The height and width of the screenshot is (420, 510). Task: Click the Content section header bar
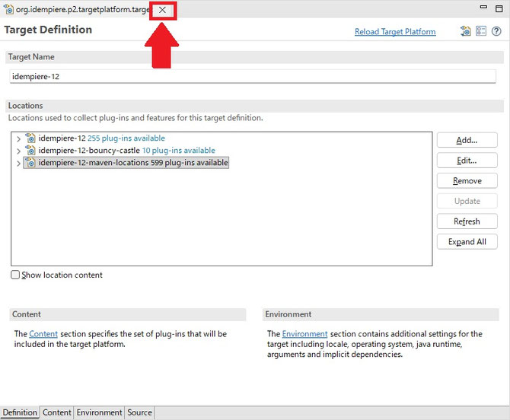[128, 314]
